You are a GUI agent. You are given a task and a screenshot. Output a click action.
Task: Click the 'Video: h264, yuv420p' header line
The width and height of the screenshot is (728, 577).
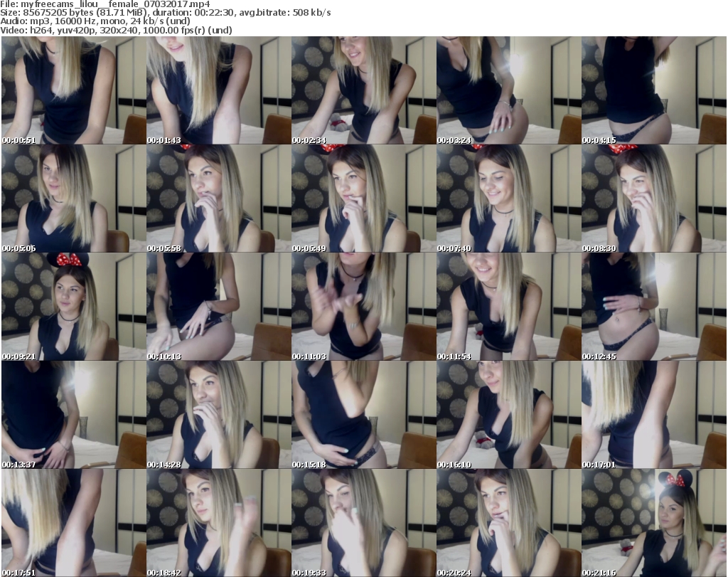click(x=116, y=30)
